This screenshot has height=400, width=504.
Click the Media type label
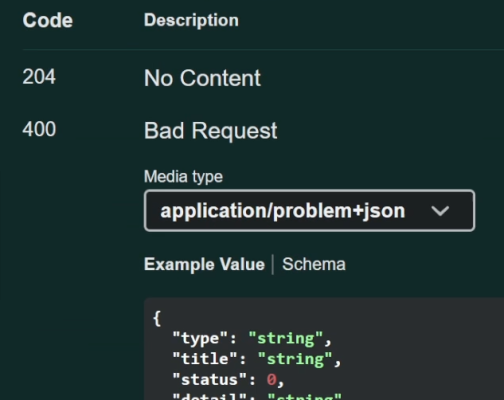point(183,176)
